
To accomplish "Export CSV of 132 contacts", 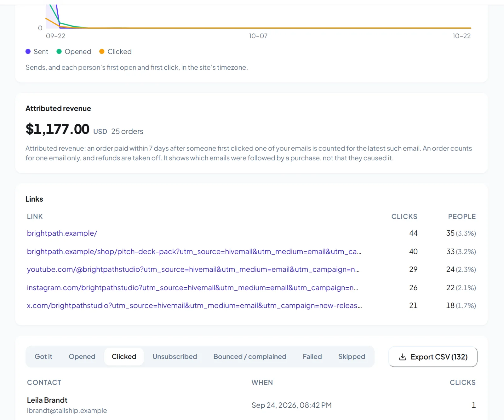I will click(433, 357).
